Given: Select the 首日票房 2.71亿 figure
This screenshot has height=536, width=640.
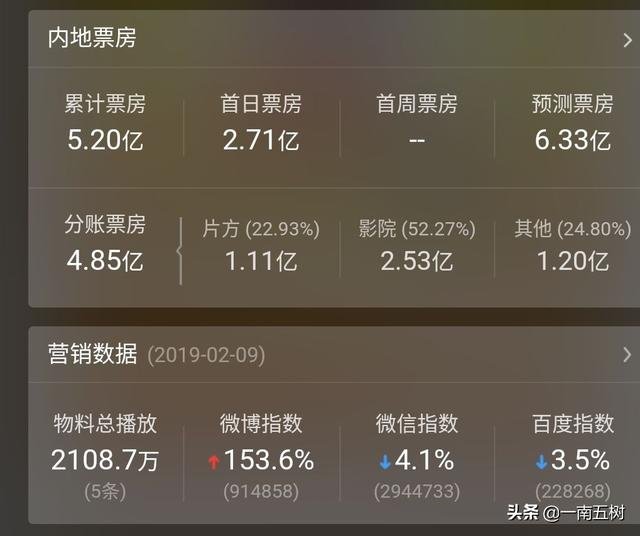Looking at the screenshot, I should (261, 140).
